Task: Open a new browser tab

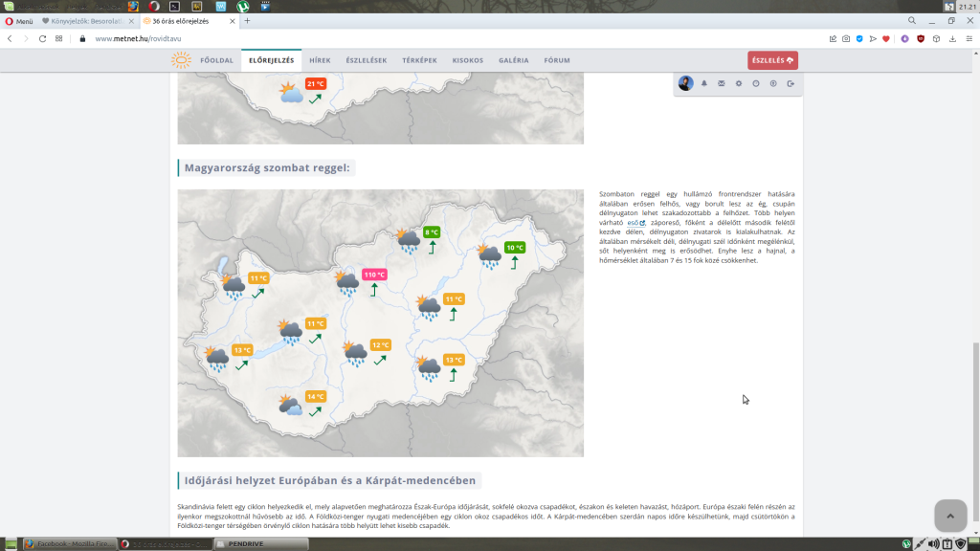Action: pyautogui.click(x=247, y=21)
